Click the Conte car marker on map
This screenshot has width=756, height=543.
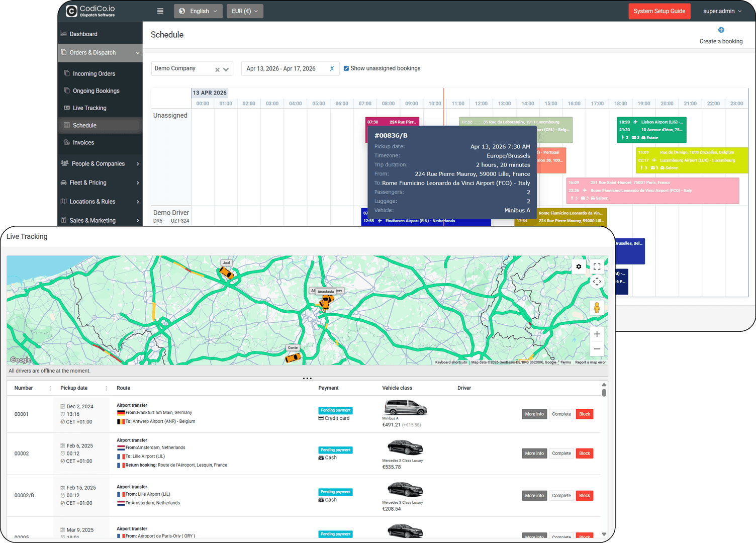(293, 357)
